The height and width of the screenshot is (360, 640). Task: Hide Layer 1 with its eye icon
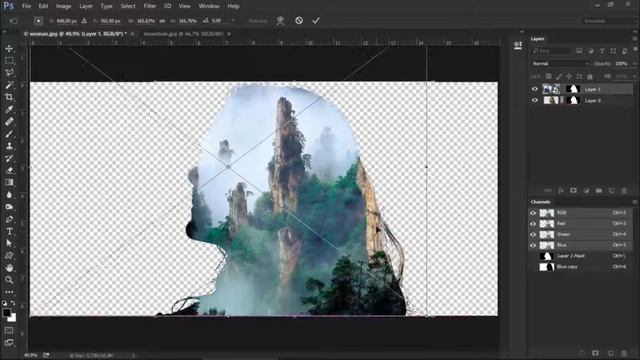click(x=535, y=89)
